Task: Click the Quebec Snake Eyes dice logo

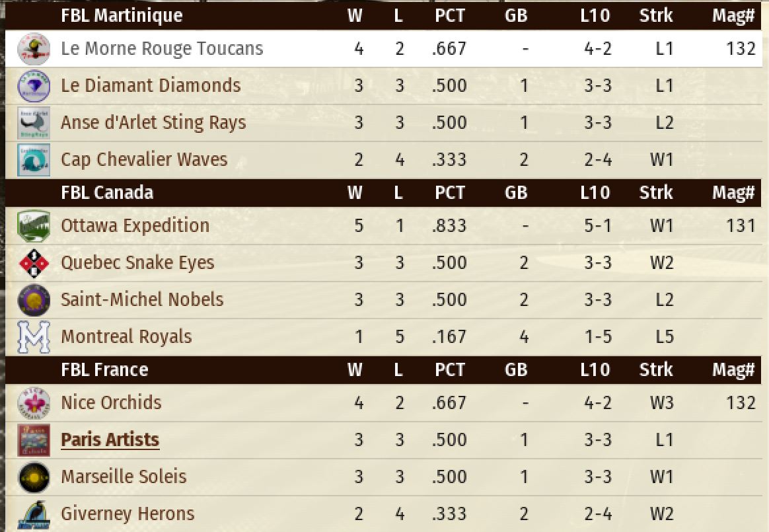Action: pyautogui.click(x=34, y=263)
